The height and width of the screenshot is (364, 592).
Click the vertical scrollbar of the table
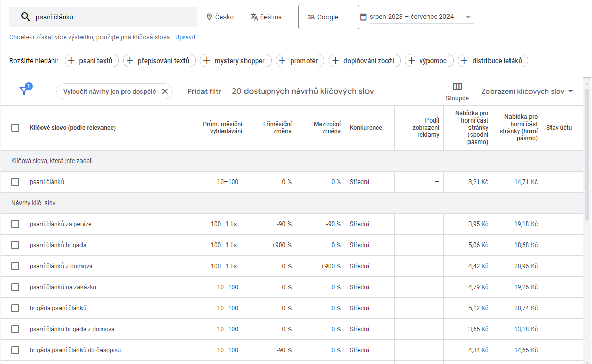point(587,155)
